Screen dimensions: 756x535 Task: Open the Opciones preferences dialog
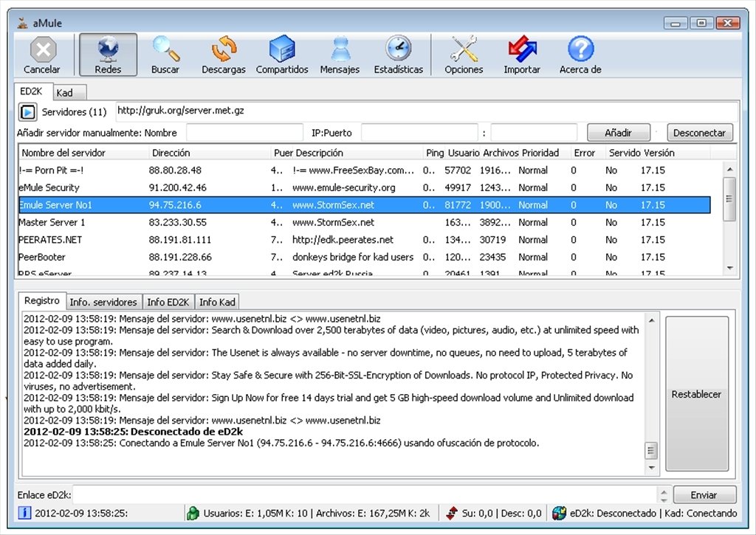(464, 55)
